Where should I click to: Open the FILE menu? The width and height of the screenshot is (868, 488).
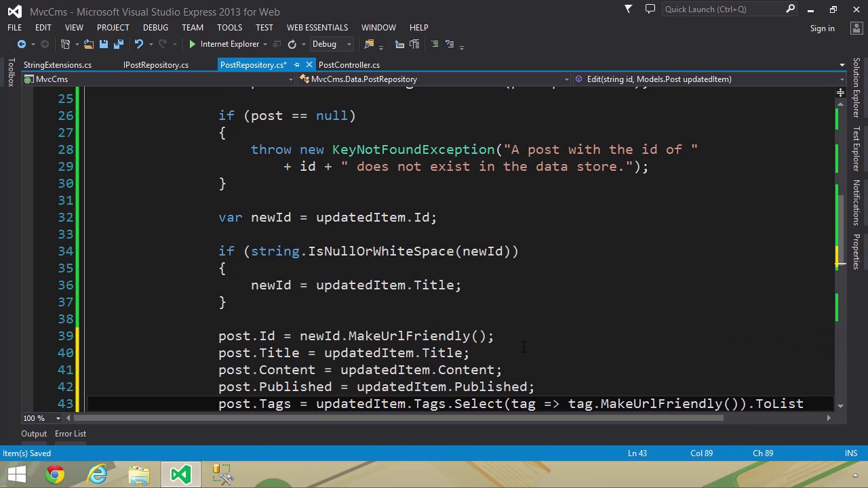click(x=14, y=28)
